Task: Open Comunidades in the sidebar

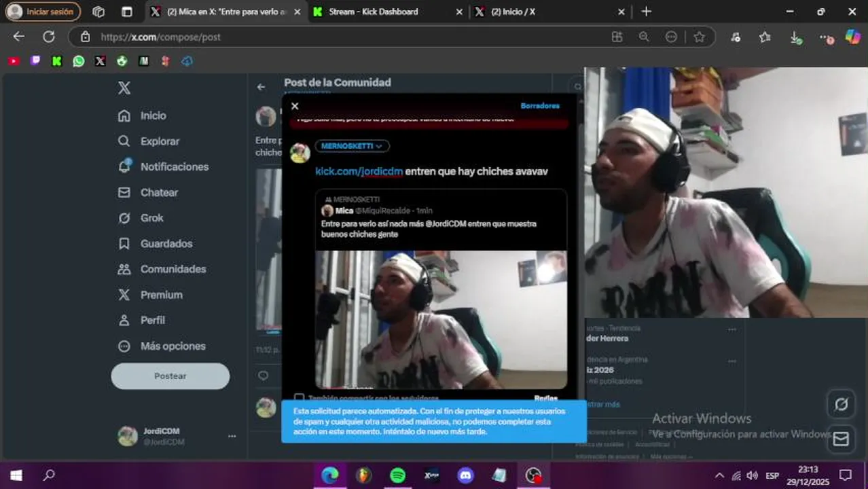Action: [162, 269]
